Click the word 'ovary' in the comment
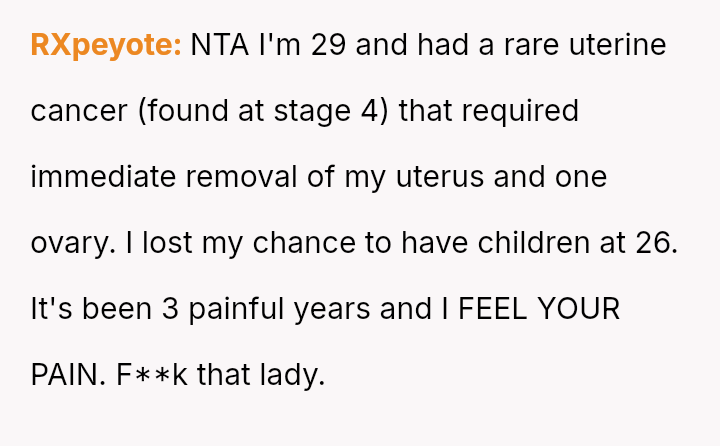 (x=66, y=243)
